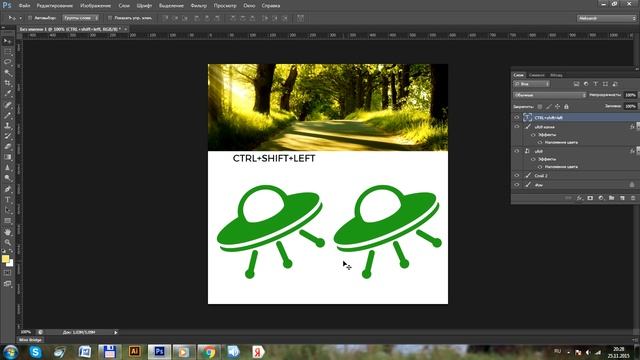
Task: Select the History Brush tool
Action: pyautogui.click(x=7, y=136)
